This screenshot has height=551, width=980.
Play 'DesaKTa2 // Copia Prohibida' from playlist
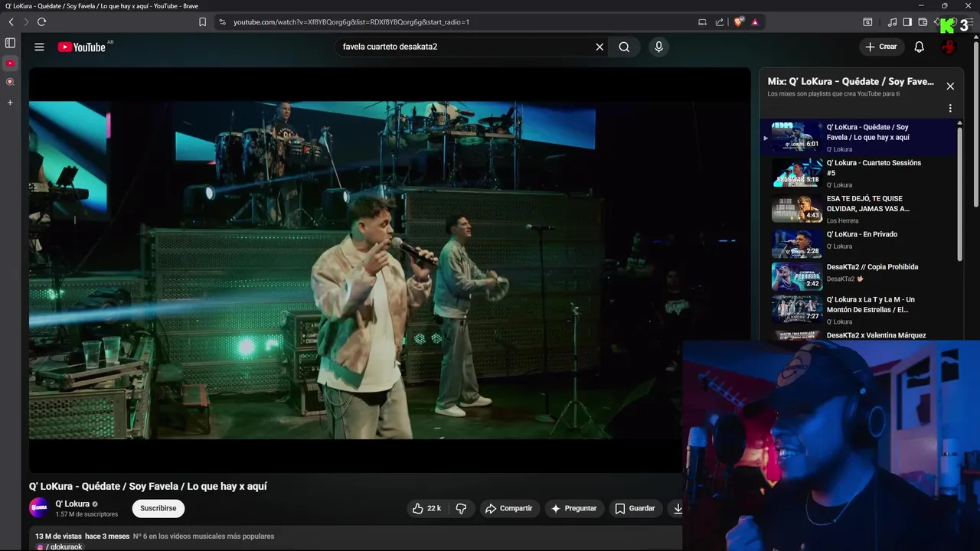857,277
